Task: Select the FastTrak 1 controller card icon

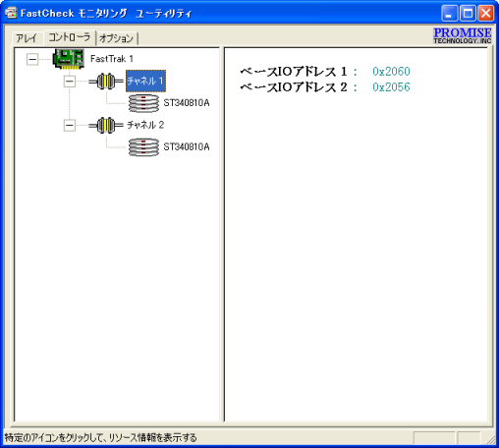Action: click(x=69, y=59)
